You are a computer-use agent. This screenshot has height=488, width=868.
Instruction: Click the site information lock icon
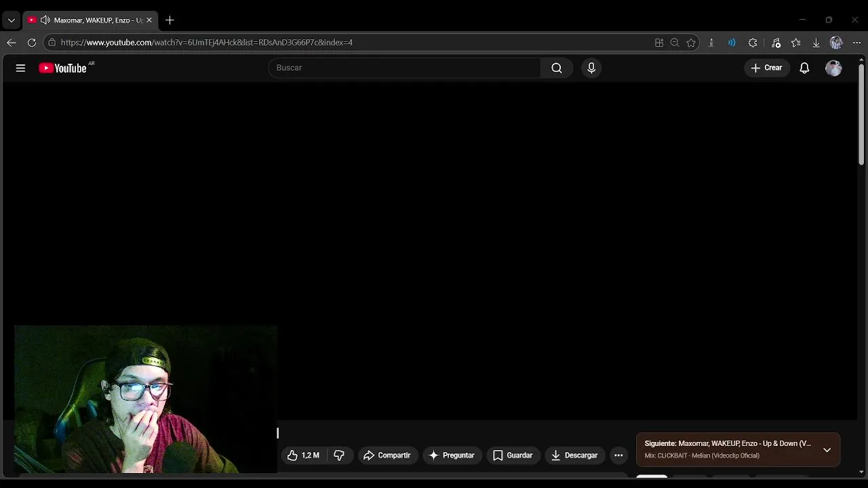[52, 42]
